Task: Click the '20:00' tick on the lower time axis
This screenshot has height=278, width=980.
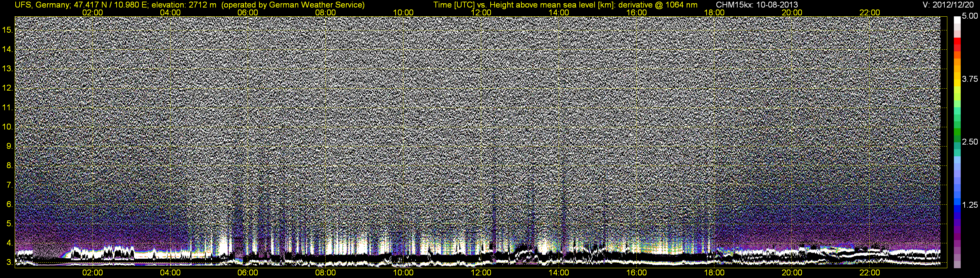Action: click(x=792, y=273)
